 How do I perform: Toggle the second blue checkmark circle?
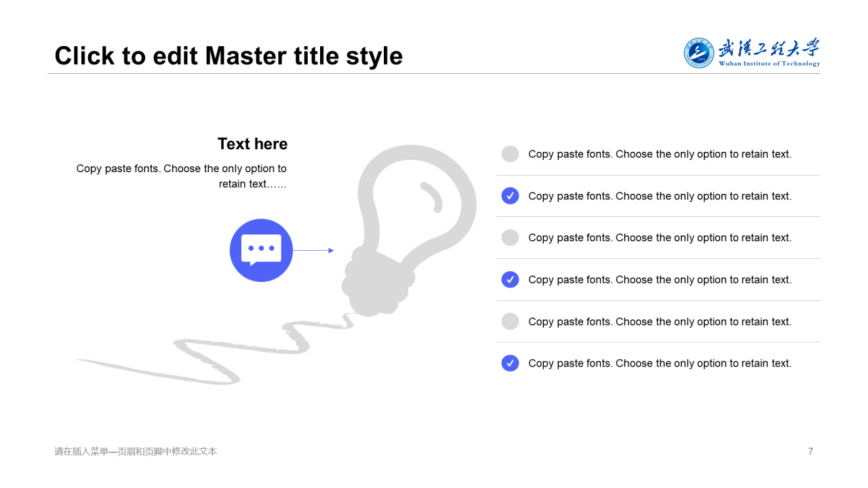(x=510, y=279)
